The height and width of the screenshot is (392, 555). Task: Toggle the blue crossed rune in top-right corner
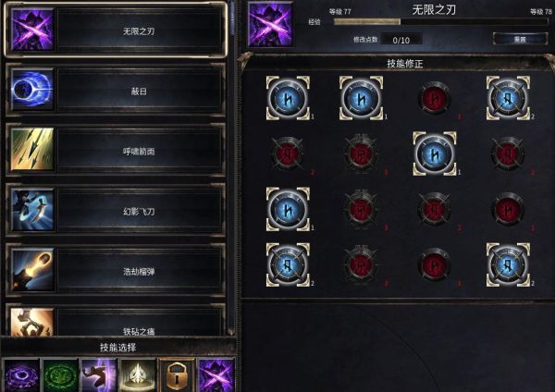(x=508, y=98)
